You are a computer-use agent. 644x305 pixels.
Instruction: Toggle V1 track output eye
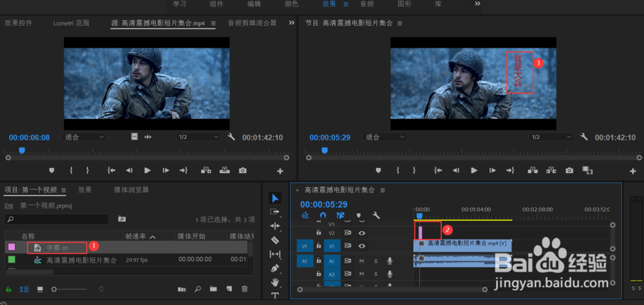click(x=362, y=246)
